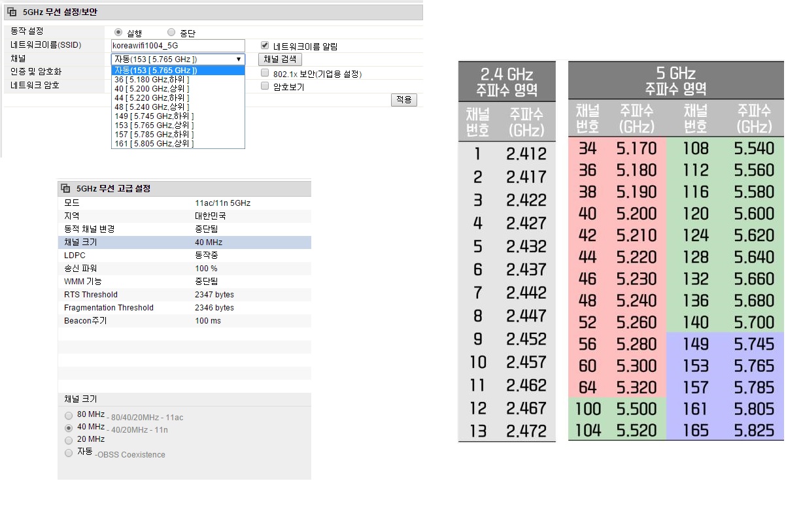Select the 채널 크기 40 MHz row
This screenshot has width=803, height=532.
184,242
